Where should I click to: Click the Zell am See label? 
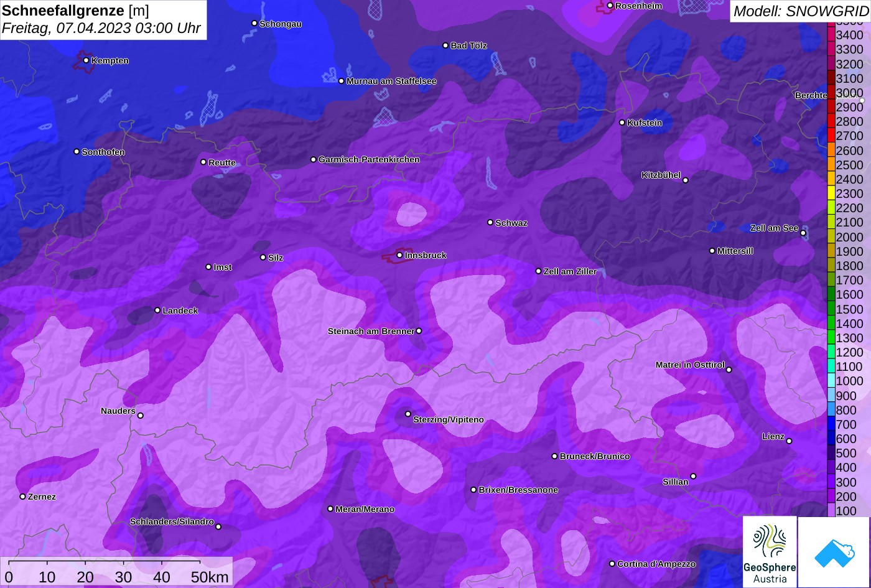coord(774,228)
